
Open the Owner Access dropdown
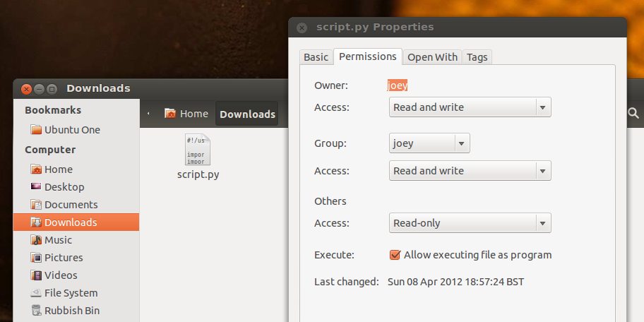point(470,107)
